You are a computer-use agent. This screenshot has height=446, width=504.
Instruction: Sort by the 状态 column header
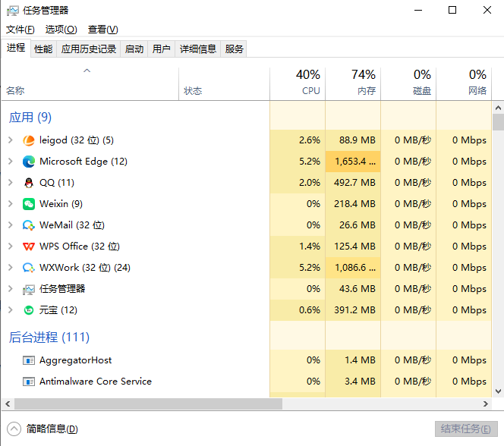click(224, 84)
